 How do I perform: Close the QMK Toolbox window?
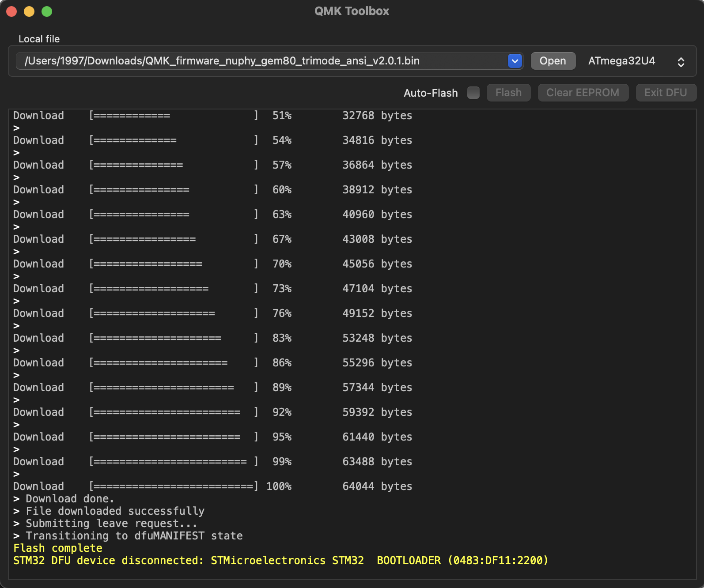pyautogui.click(x=11, y=11)
